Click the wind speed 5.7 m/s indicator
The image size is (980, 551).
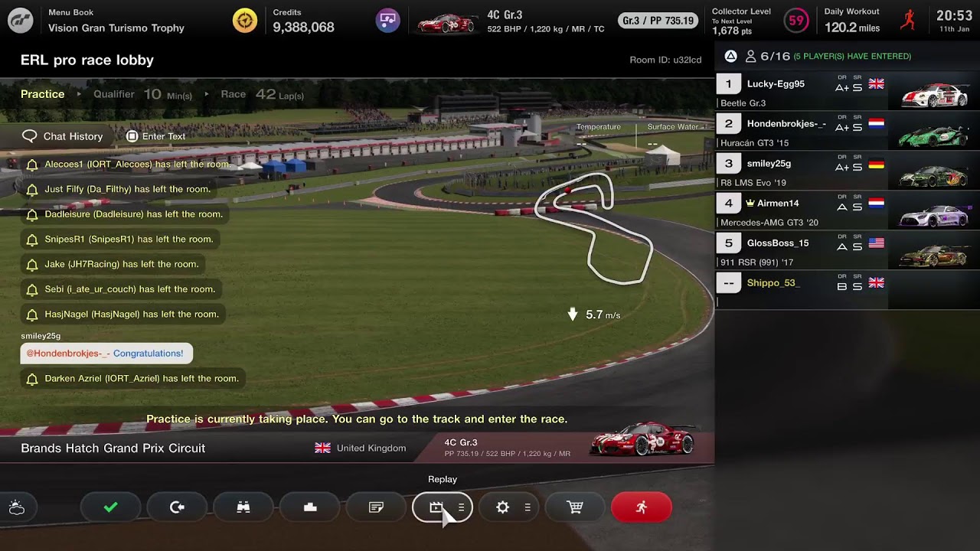click(593, 315)
